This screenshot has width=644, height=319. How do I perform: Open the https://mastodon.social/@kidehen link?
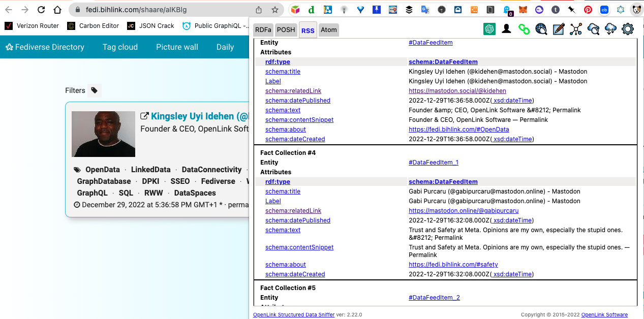(x=457, y=91)
